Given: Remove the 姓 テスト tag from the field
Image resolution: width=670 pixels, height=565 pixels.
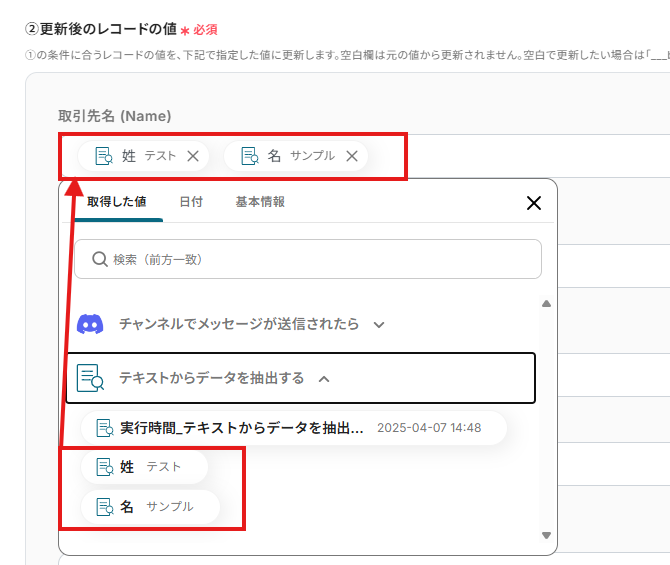Looking at the screenshot, I should pyautogui.click(x=193, y=156).
